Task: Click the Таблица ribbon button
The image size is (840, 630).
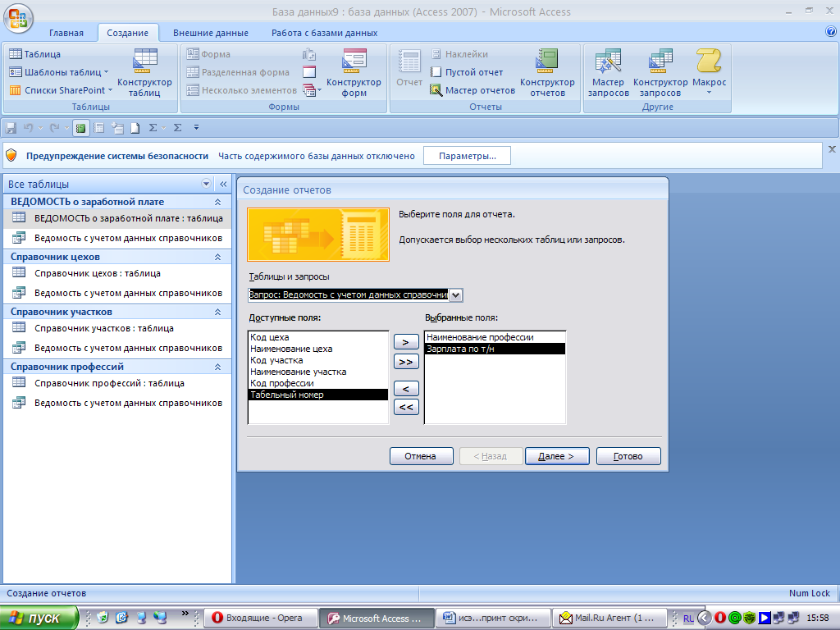Action: coord(35,54)
